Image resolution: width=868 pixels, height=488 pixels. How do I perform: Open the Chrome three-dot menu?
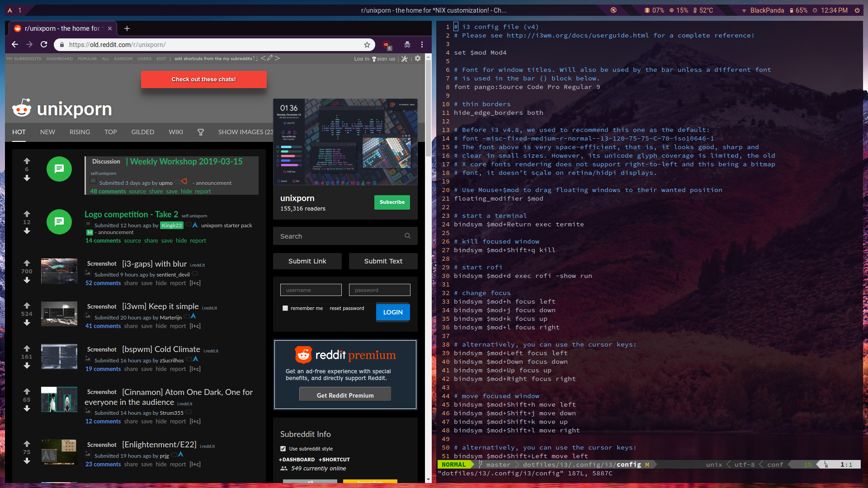422,44
